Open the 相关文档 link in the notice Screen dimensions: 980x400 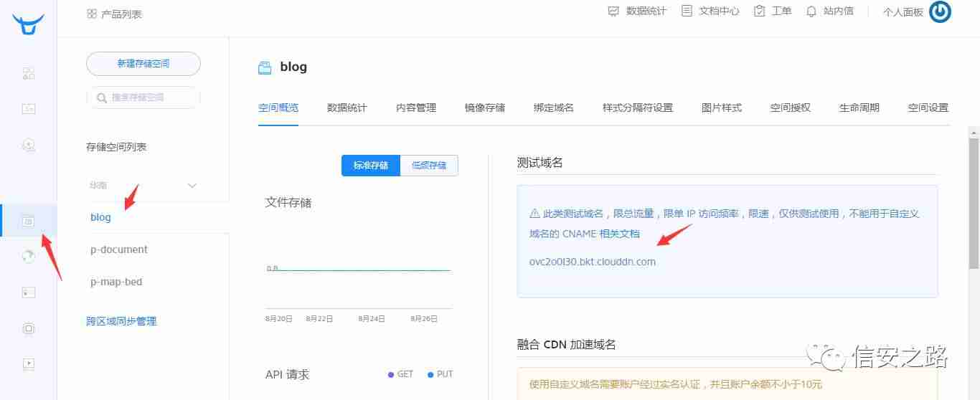coord(619,234)
